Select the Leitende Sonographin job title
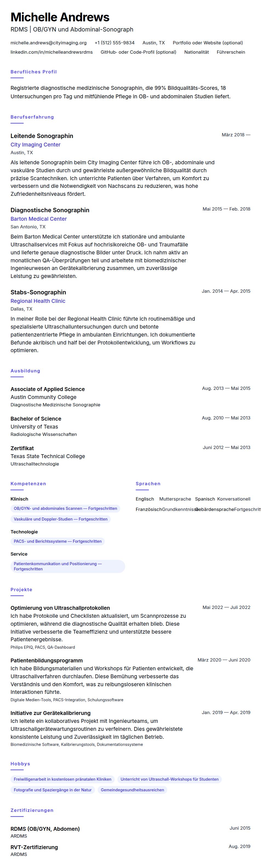The height and width of the screenshot is (868, 261). [42, 136]
